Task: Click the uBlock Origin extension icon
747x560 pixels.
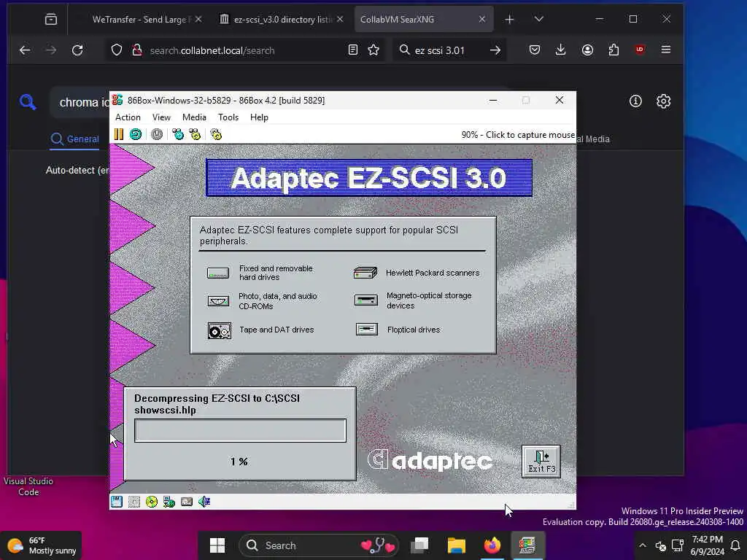Action: pos(640,50)
